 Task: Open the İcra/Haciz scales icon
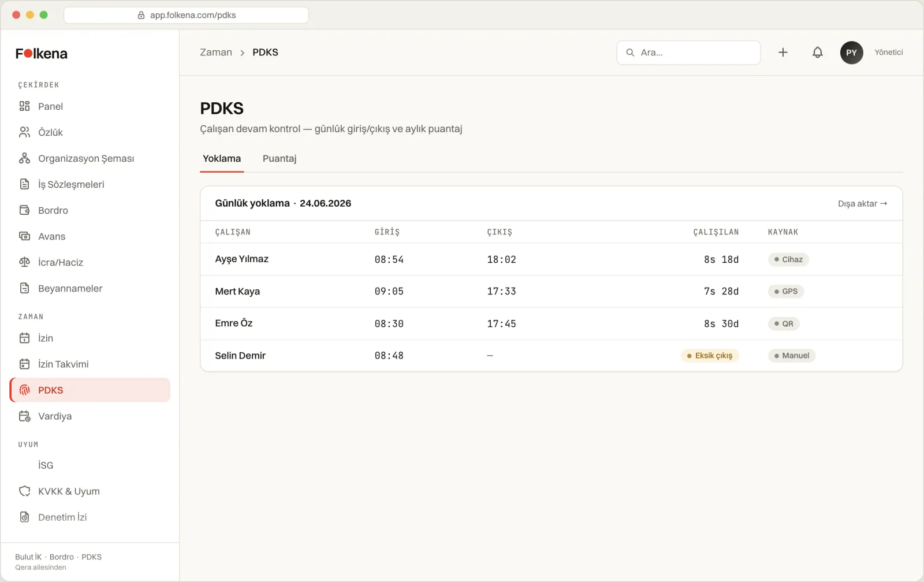click(24, 262)
